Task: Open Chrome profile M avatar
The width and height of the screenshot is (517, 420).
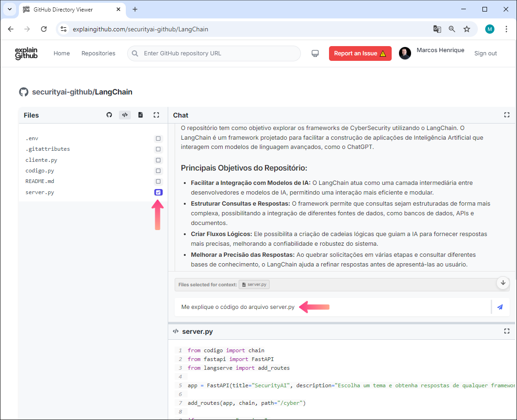Action: point(490,29)
